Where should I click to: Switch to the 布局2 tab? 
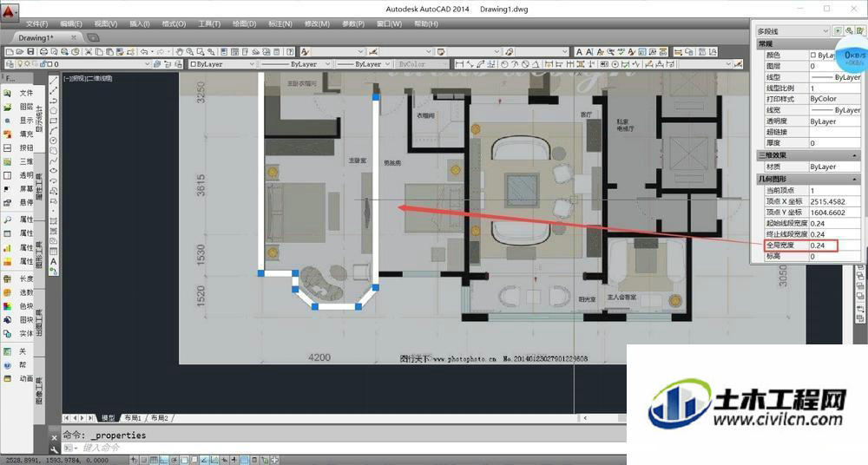click(x=160, y=418)
